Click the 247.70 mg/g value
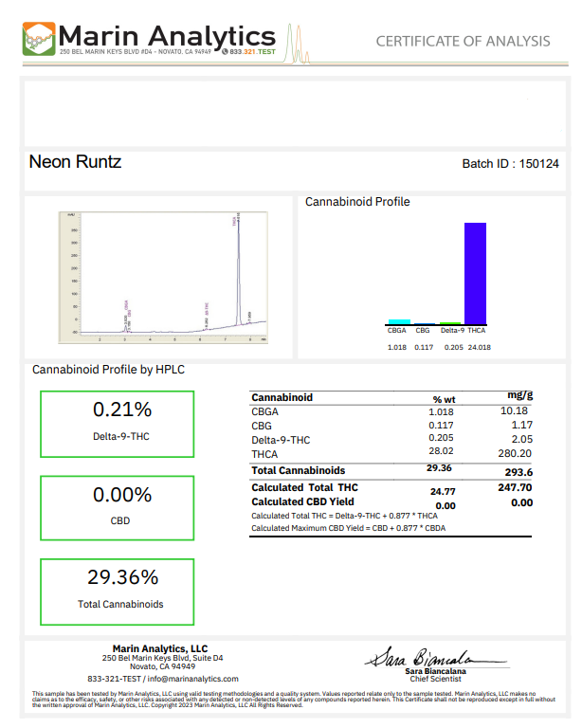This screenshot has width=582, height=728. pyautogui.click(x=515, y=487)
